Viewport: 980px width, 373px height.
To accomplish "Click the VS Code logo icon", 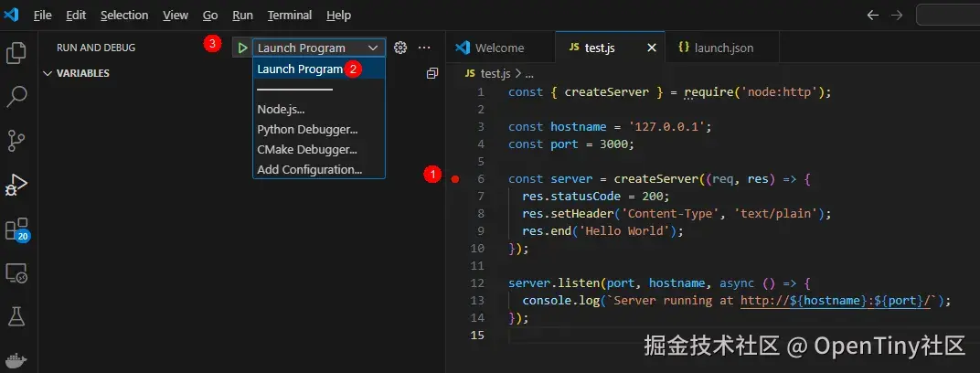I will [x=11, y=15].
